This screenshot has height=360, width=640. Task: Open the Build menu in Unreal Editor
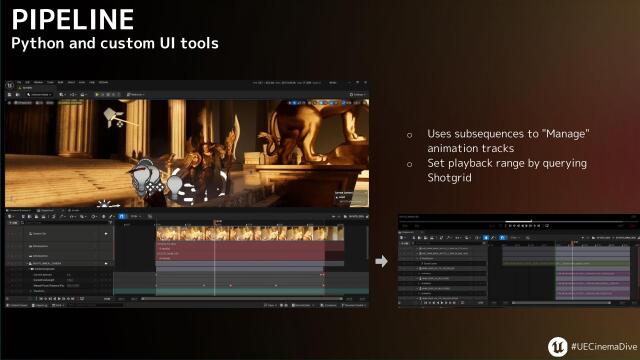click(x=60, y=82)
